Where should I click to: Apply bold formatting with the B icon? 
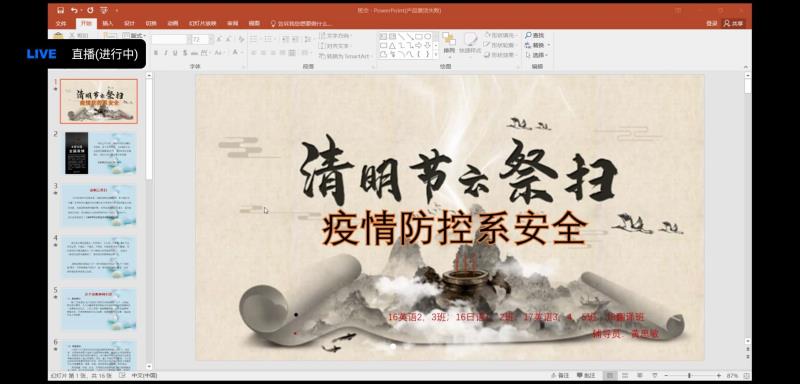(x=156, y=53)
